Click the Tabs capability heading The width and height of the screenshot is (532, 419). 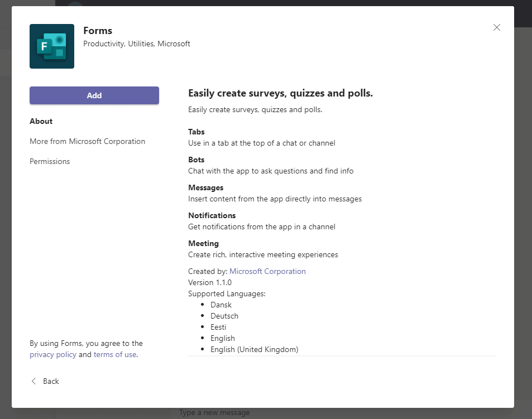point(196,132)
